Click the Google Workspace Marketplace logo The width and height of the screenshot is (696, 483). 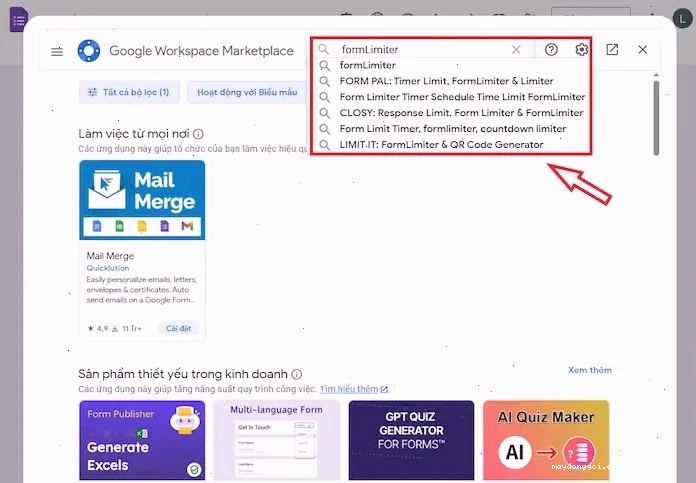click(x=89, y=51)
